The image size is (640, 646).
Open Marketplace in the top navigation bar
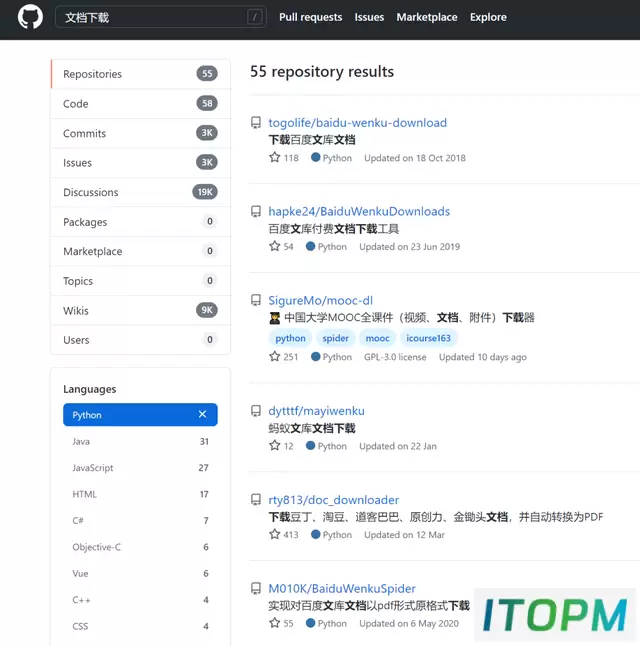[x=427, y=17]
